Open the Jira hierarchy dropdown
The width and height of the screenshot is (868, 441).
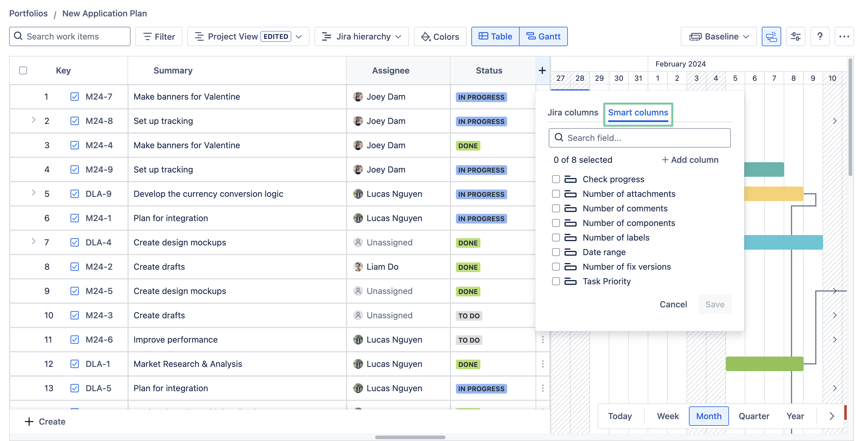coord(361,36)
